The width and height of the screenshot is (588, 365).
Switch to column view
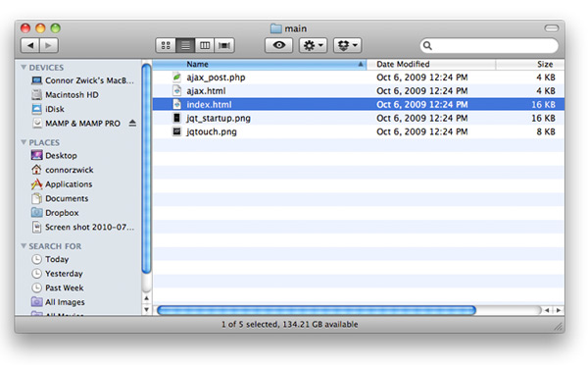tap(205, 45)
